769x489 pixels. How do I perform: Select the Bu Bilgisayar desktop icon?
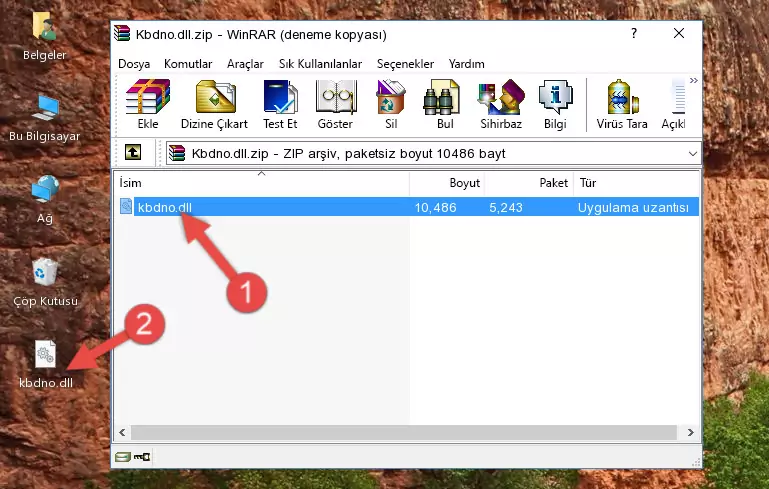click(x=45, y=119)
